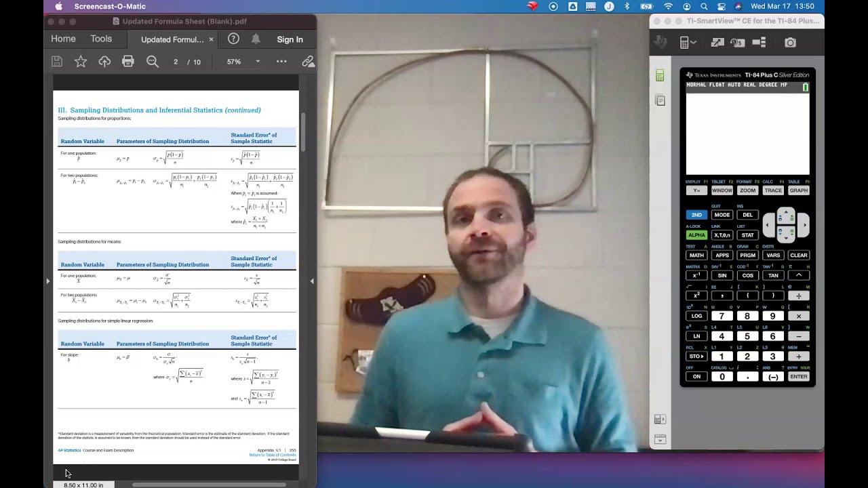The height and width of the screenshot is (488, 868).
Task: Click the VARS calculator key
Action: click(x=773, y=256)
